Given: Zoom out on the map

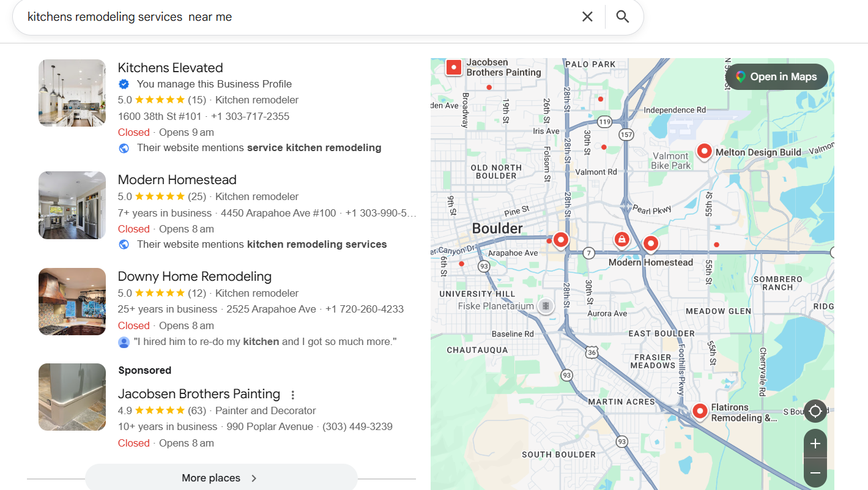Looking at the screenshot, I should [x=815, y=473].
